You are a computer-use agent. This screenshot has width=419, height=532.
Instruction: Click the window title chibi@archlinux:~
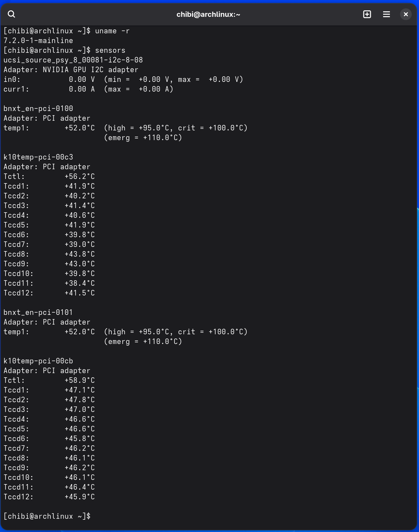[x=209, y=15]
